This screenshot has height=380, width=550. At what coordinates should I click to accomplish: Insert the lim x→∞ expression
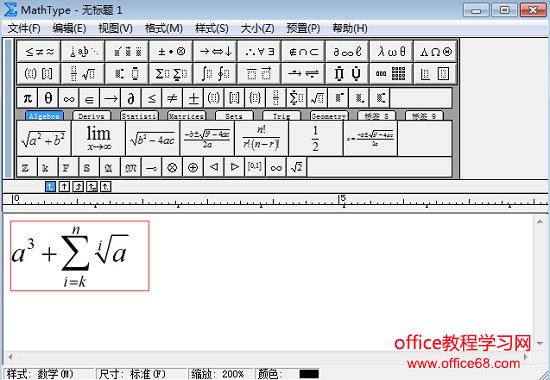[98, 139]
